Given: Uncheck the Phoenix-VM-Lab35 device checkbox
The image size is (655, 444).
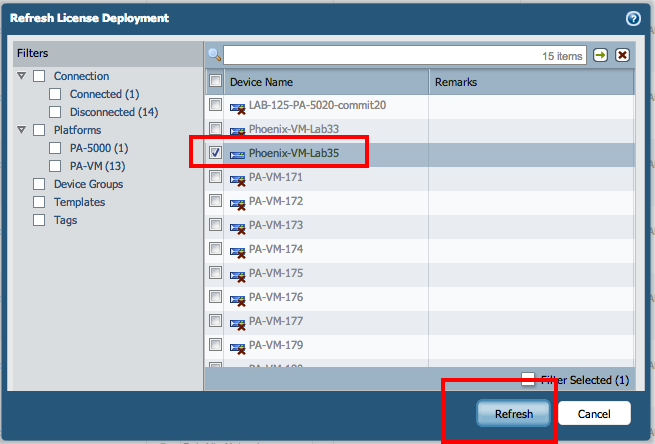Looking at the screenshot, I should point(216,152).
